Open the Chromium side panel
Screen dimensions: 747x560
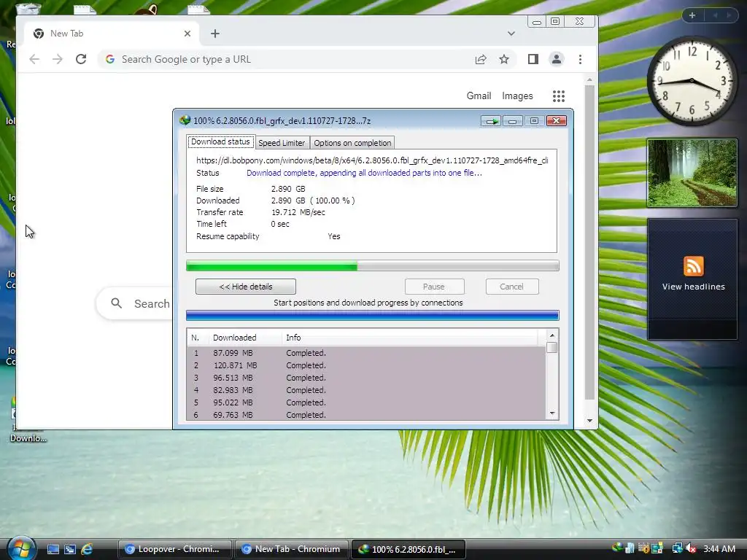click(x=533, y=59)
